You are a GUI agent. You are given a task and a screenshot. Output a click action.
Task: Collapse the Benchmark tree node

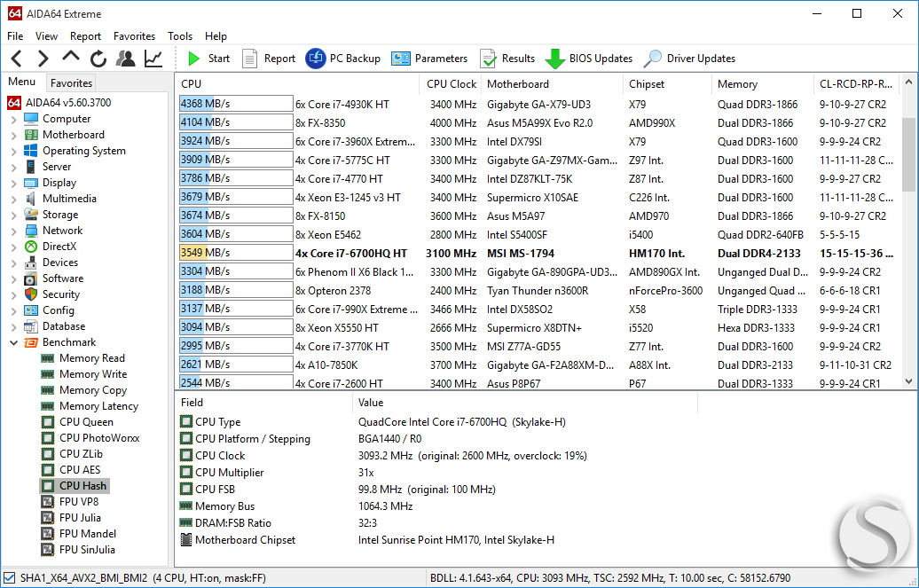tap(14, 342)
